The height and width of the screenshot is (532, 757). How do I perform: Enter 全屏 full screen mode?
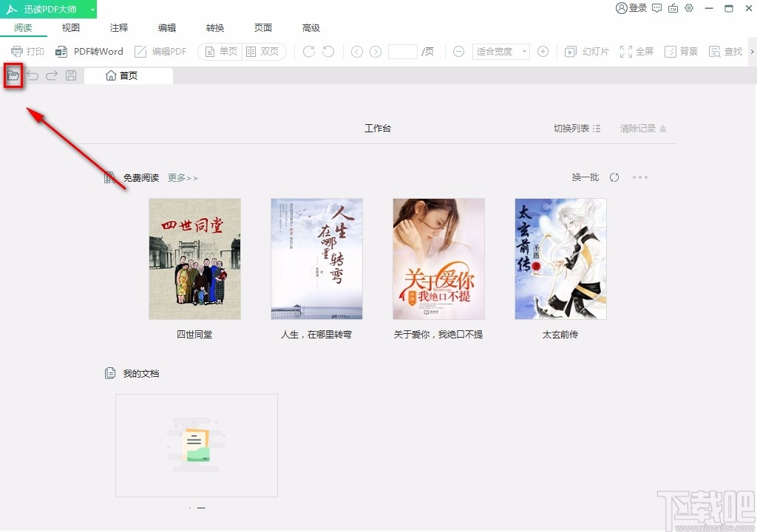coord(637,51)
